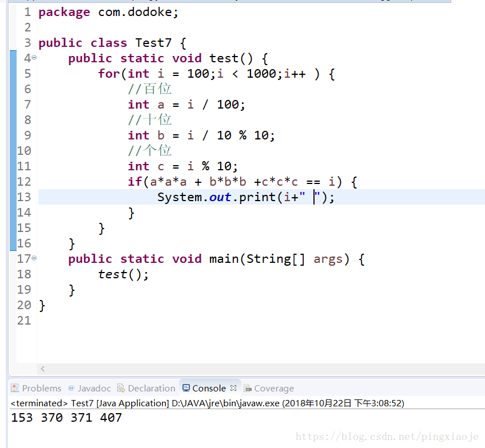Image resolution: width=485 pixels, height=448 pixels.
Task: Click the blue range indicator bar beside line 10
Action: 13,150
